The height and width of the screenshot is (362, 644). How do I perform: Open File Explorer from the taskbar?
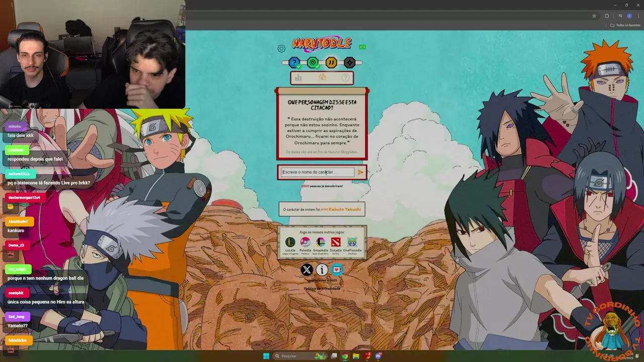click(x=356, y=356)
